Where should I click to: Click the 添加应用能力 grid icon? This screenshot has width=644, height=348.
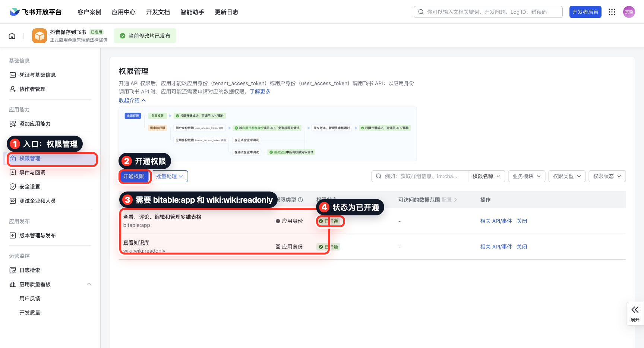point(13,124)
